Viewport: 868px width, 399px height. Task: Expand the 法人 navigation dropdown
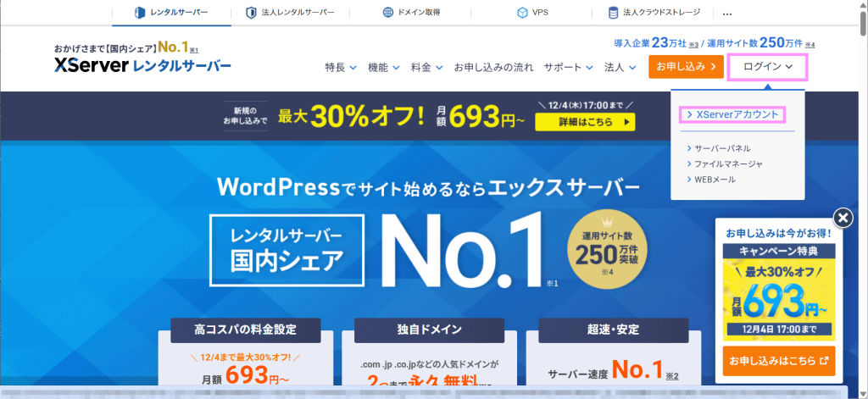(x=620, y=67)
